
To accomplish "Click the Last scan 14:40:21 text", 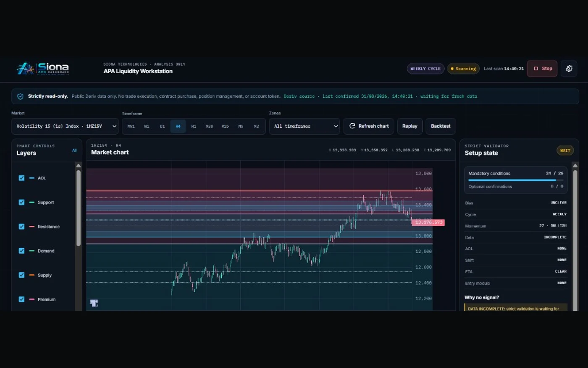I will (504, 69).
